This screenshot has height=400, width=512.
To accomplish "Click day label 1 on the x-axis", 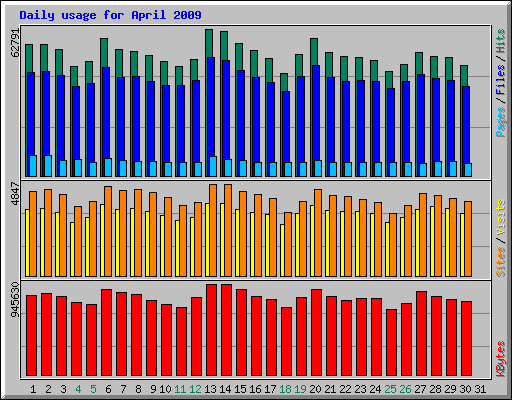I will (33, 389).
